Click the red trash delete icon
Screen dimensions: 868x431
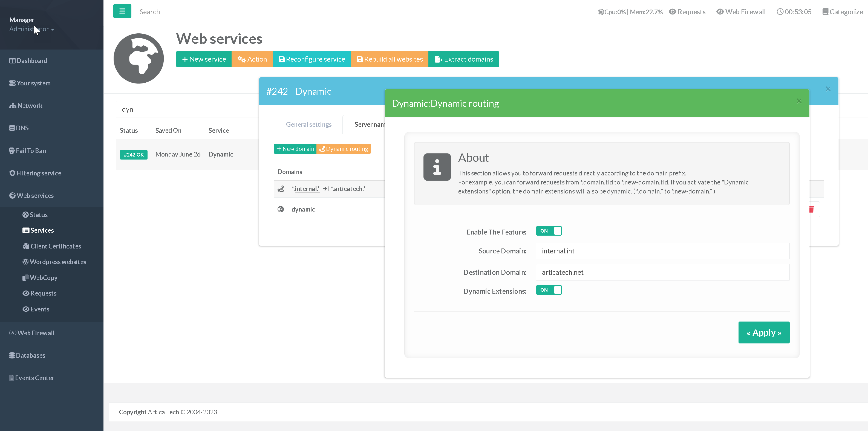pyautogui.click(x=811, y=209)
